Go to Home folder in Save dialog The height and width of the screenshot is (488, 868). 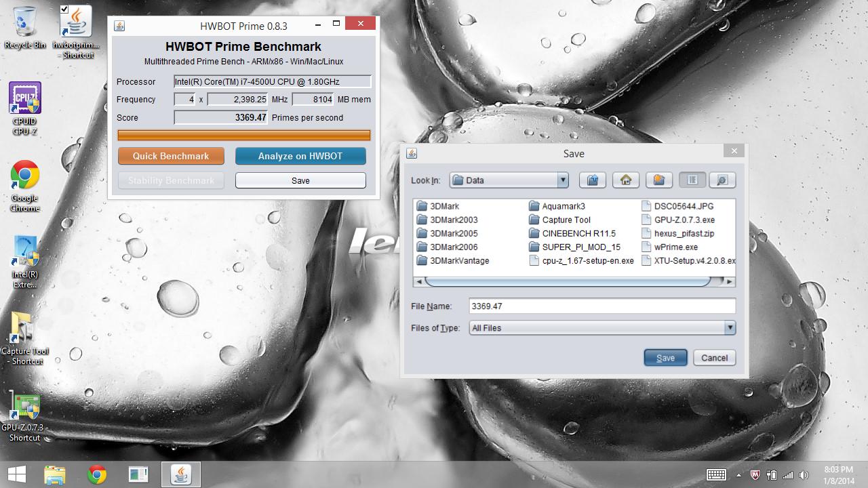click(x=626, y=180)
